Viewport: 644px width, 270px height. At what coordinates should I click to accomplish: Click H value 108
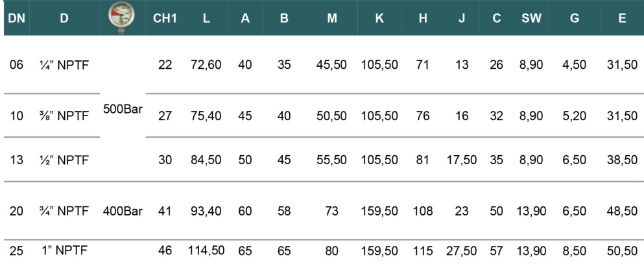(x=423, y=211)
